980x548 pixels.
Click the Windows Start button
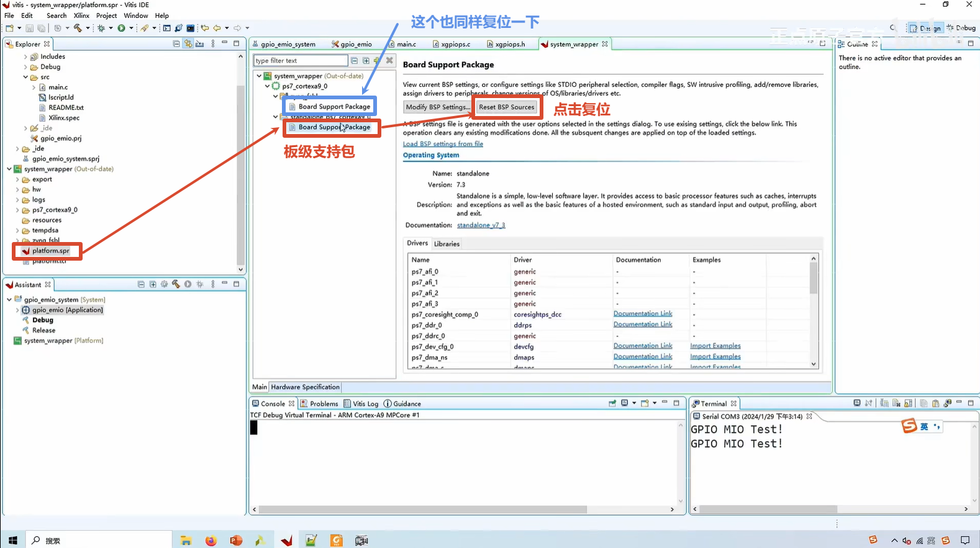(x=13, y=541)
